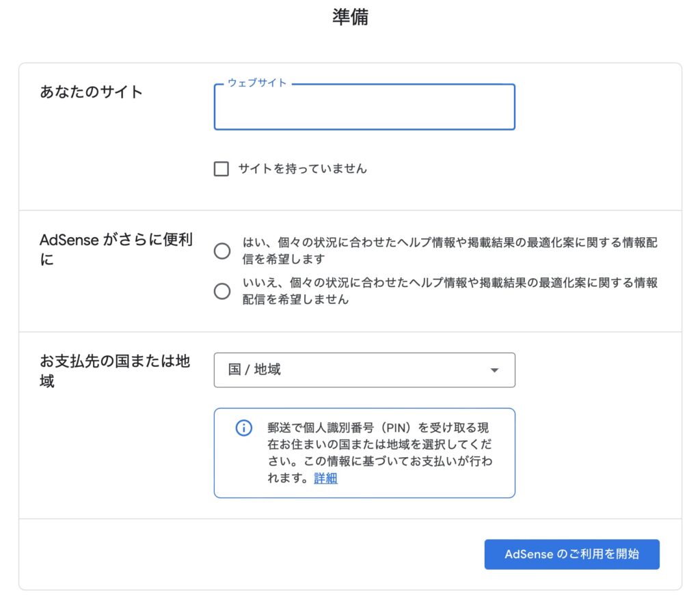Click the 郵送で個人識別番号 notice text

point(380,452)
